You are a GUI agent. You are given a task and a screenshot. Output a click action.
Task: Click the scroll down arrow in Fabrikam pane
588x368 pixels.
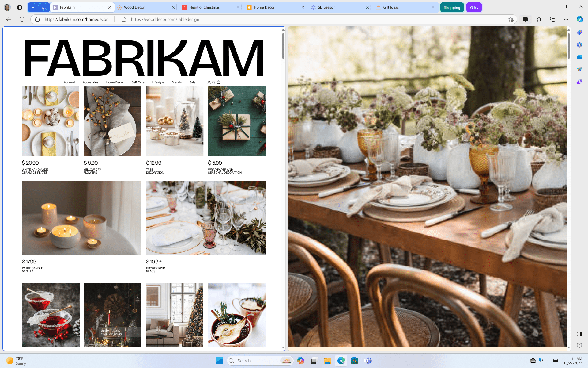283,347
